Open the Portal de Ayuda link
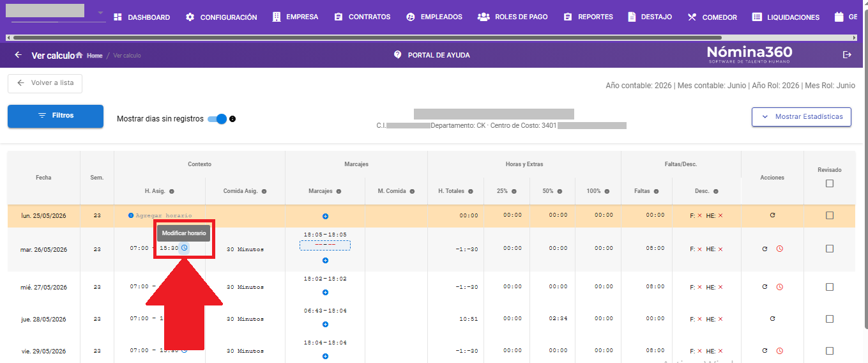Viewport: 868px width, 363px height. pos(432,55)
